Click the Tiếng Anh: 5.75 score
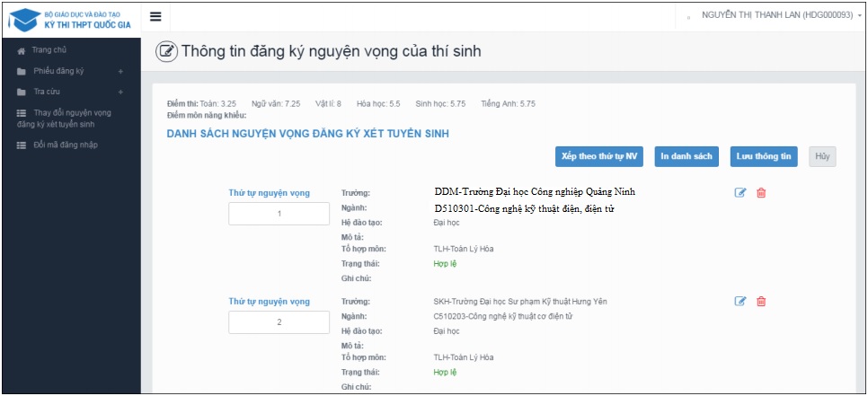This screenshot has width=868, height=396. pos(509,103)
